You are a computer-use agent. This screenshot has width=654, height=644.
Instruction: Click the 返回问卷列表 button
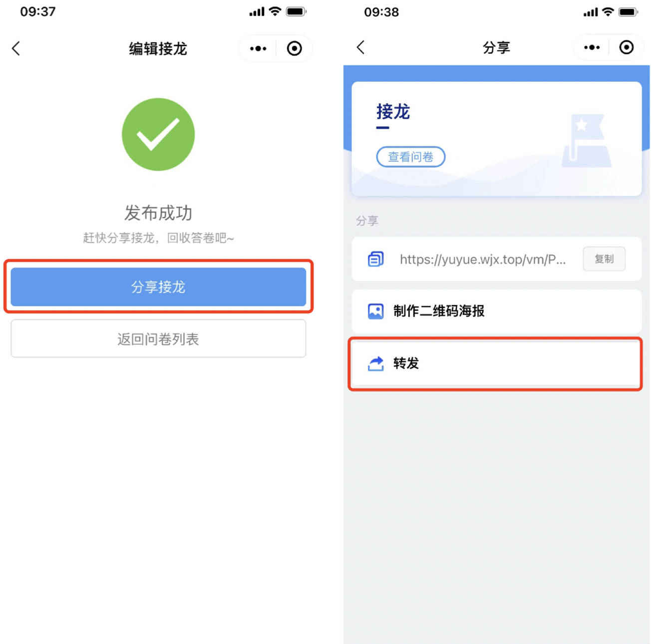[x=158, y=339]
